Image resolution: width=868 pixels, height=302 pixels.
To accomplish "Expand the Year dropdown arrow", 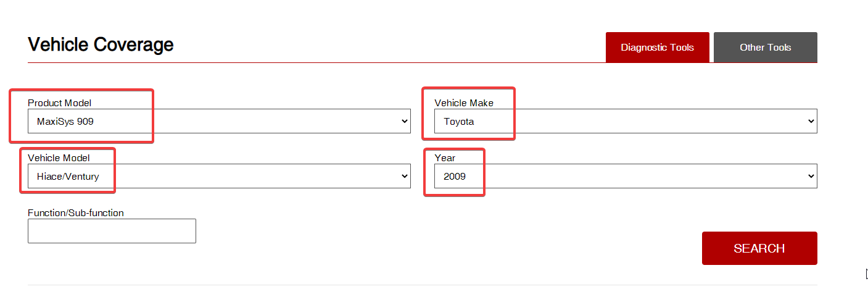I will [x=811, y=176].
